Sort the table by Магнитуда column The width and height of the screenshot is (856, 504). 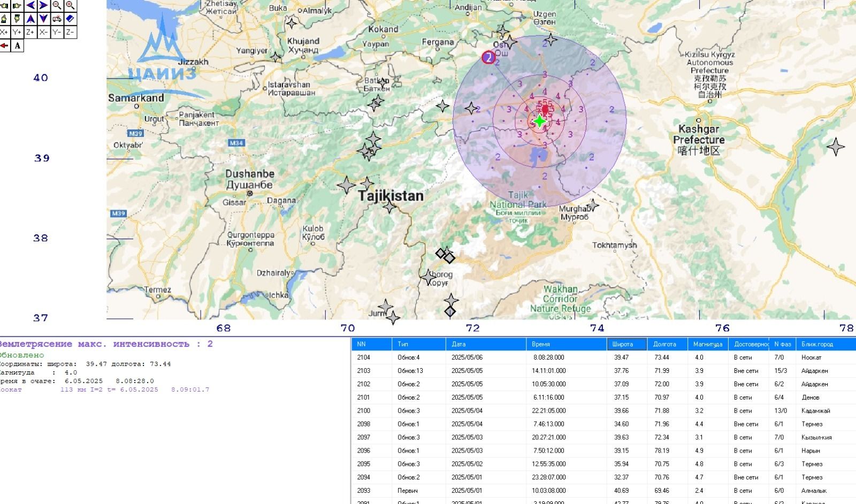[x=707, y=344]
